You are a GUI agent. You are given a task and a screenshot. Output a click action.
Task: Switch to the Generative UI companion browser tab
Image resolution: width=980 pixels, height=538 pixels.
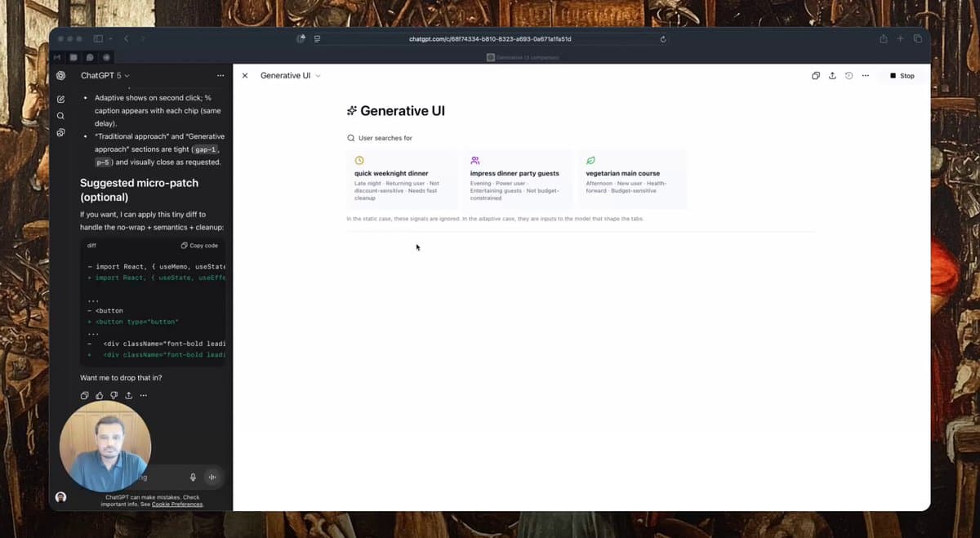pos(523,57)
